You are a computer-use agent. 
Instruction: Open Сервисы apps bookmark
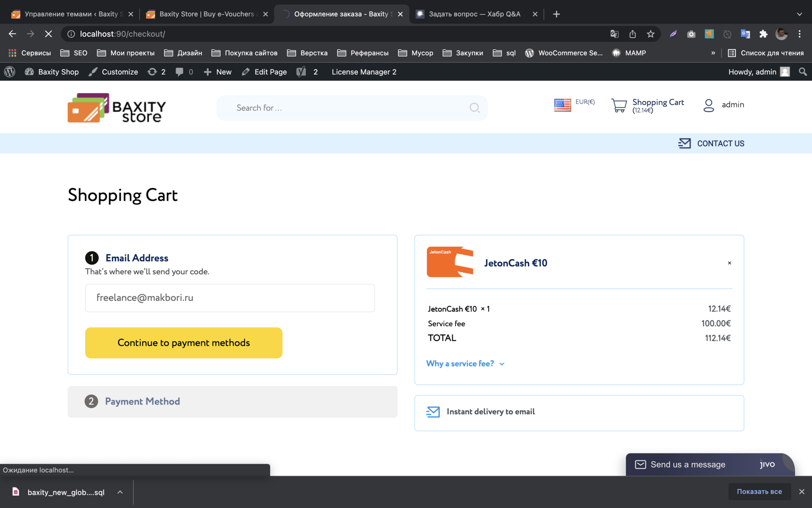(x=30, y=53)
